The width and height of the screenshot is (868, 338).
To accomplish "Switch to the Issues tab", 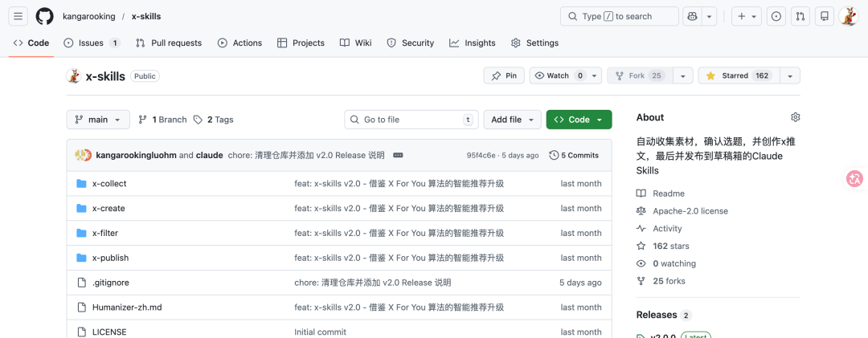I will coord(92,43).
